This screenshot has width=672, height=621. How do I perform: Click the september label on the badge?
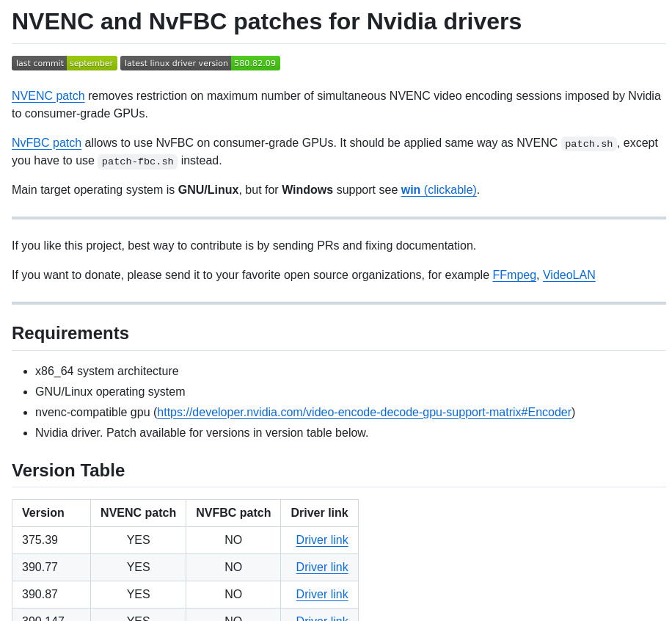[91, 63]
